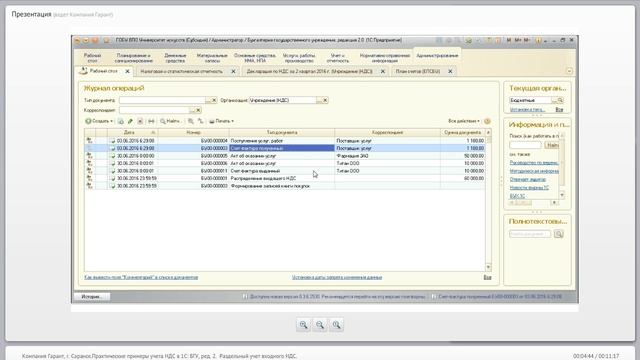Viewport: 640px width, 360px height.
Task: Click the set period interval toolbar icon
Action: pos(151,121)
